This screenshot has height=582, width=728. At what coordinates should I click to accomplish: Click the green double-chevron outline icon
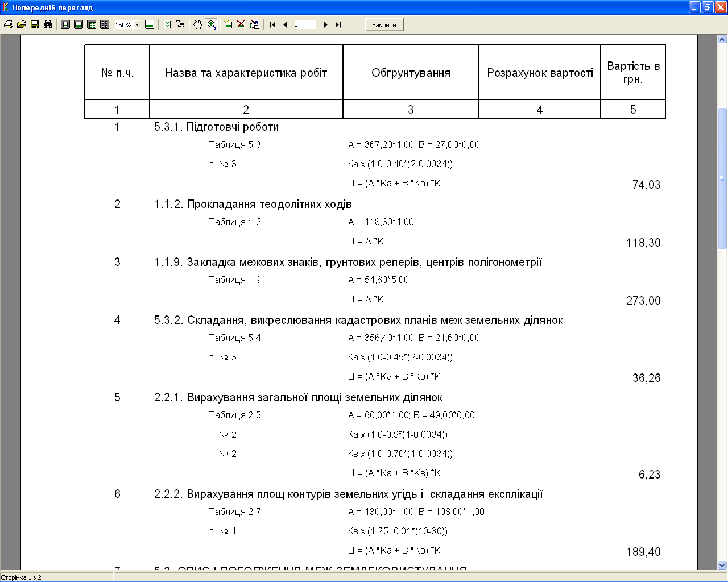168,24
